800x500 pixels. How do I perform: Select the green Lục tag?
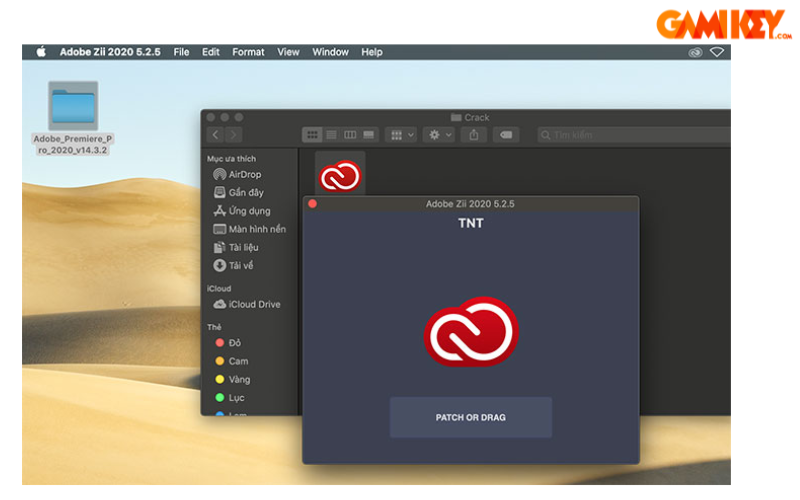(x=230, y=397)
